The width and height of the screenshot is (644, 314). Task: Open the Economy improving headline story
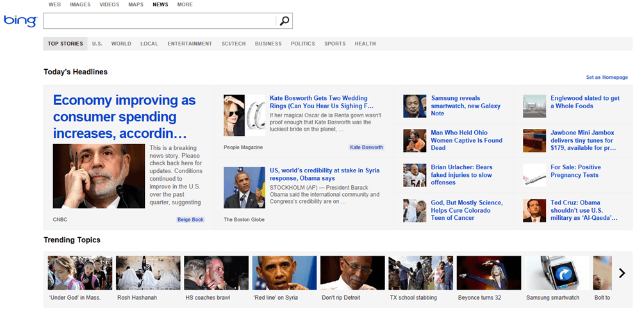tap(124, 117)
